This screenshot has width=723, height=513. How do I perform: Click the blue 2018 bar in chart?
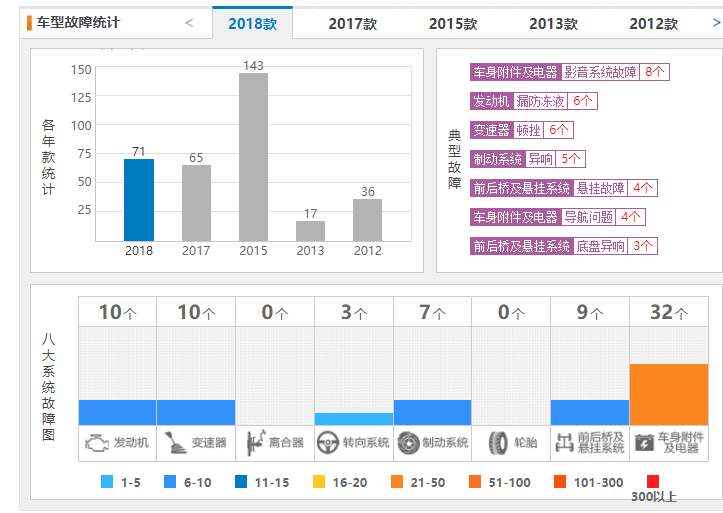pyautogui.click(x=139, y=200)
